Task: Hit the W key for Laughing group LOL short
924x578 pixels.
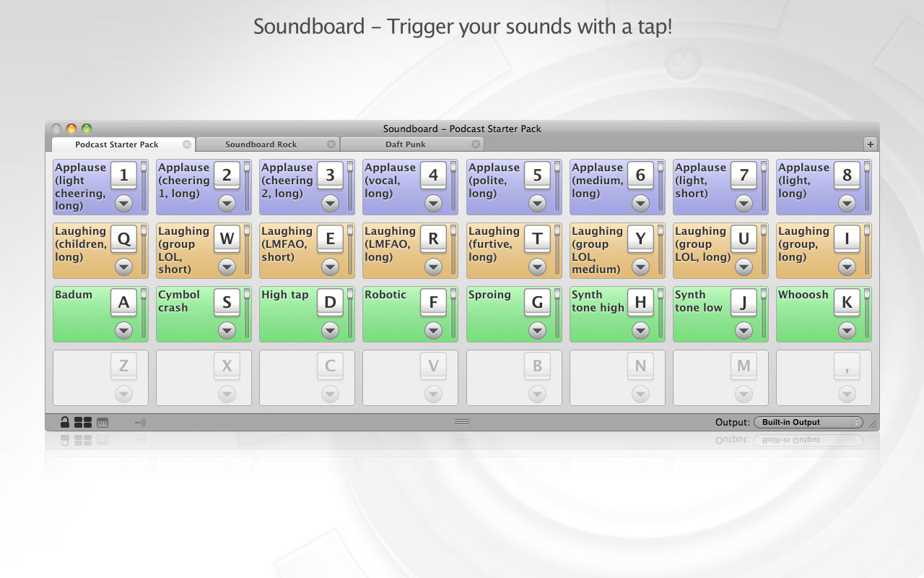Action: pos(227,239)
